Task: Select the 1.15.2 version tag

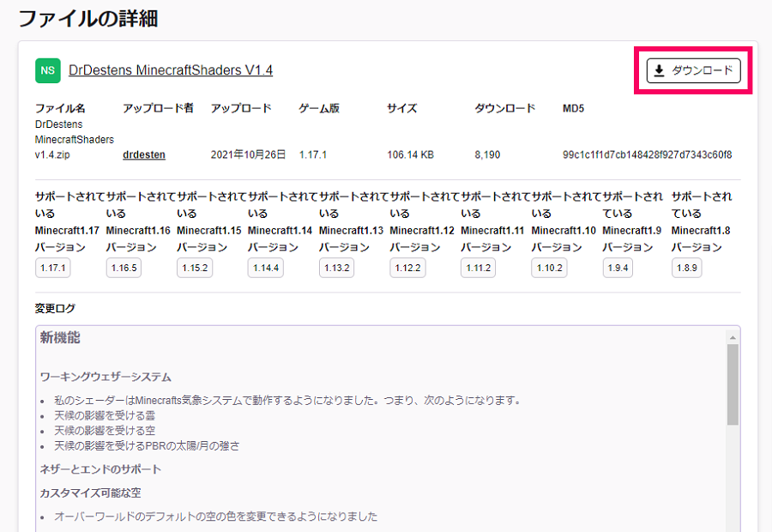Action: [x=195, y=268]
